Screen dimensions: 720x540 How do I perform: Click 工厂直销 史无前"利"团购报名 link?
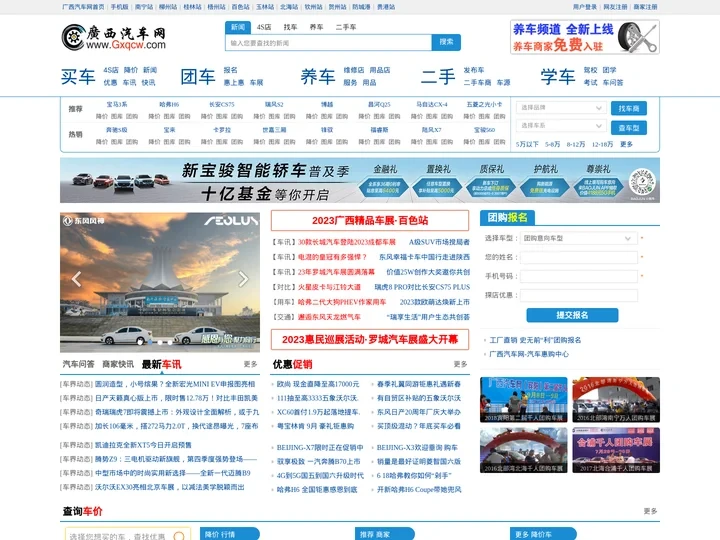(535, 340)
